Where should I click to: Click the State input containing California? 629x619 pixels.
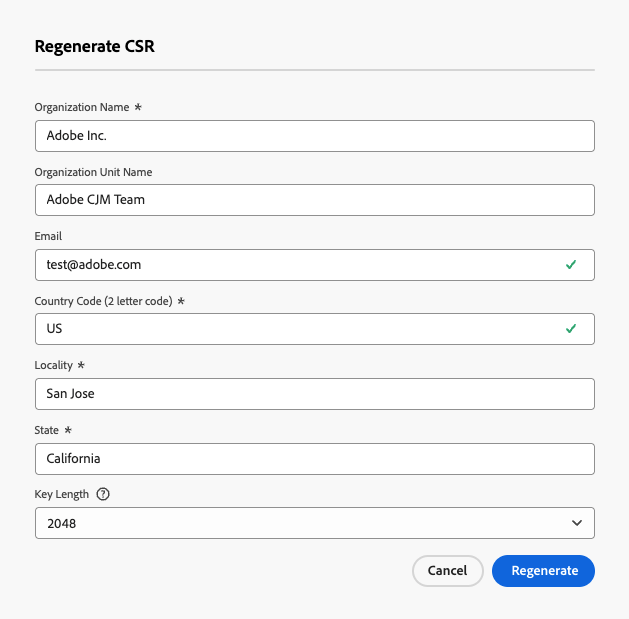(314, 459)
